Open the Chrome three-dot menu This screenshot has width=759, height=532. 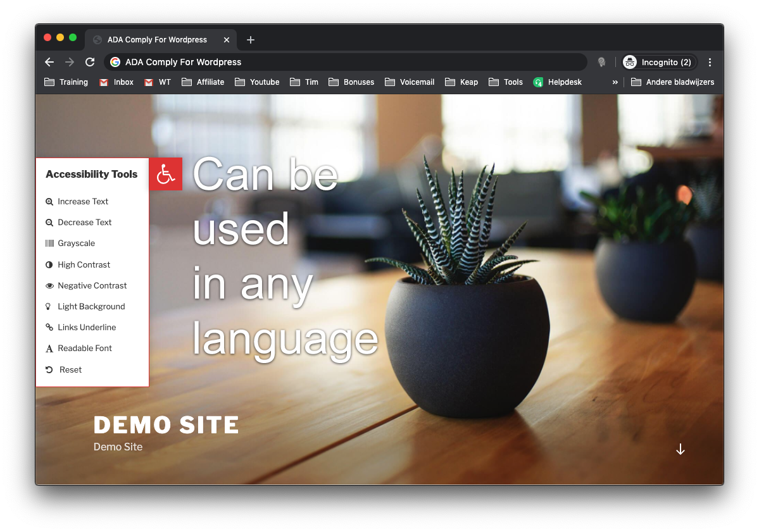pyautogui.click(x=710, y=63)
